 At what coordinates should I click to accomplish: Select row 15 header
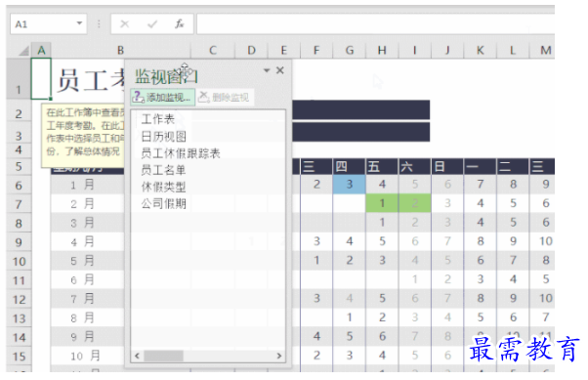click(19, 356)
